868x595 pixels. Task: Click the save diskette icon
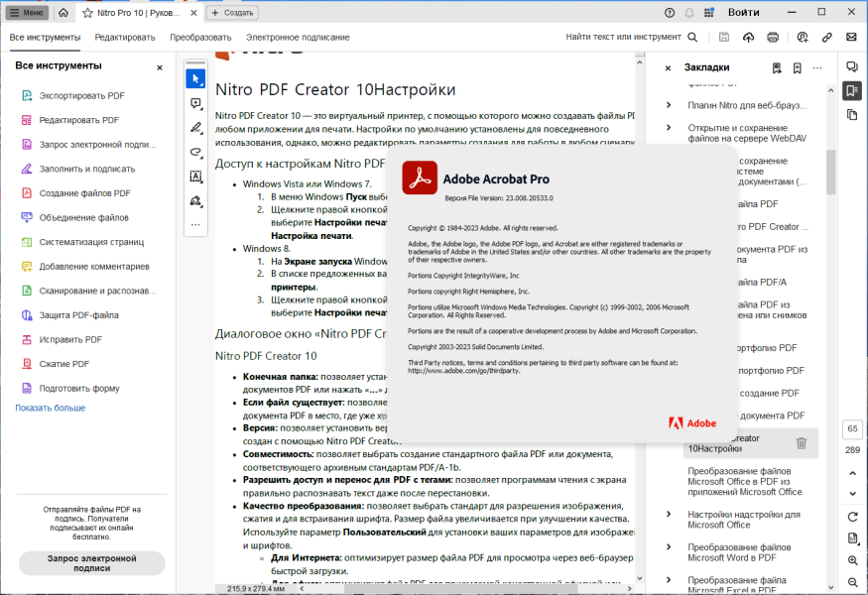coord(723,37)
